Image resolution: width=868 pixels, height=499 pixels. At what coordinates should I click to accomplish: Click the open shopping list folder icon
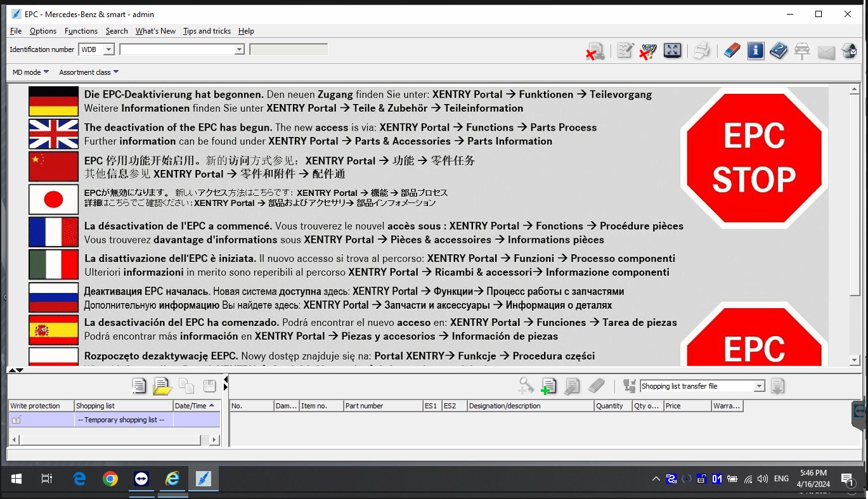pyautogui.click(x=162, y=386)
